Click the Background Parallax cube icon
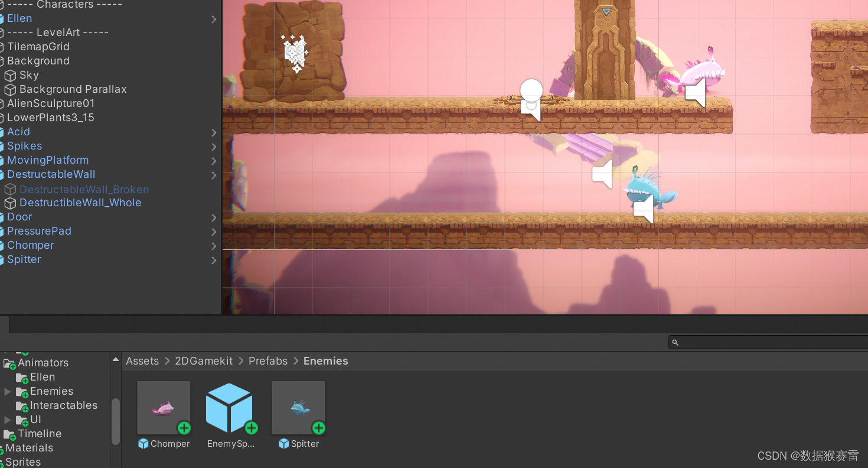Viewport: 868px width, 468px height. click(10, 90)
